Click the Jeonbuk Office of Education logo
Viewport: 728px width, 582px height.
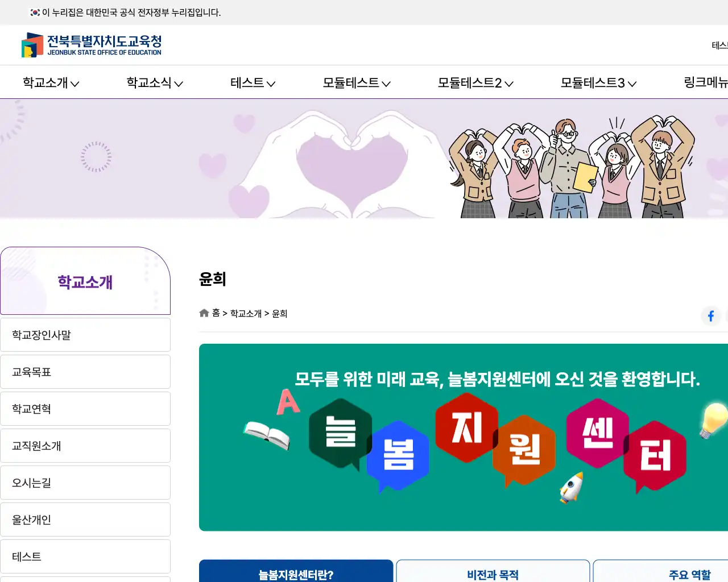point(91,45)
